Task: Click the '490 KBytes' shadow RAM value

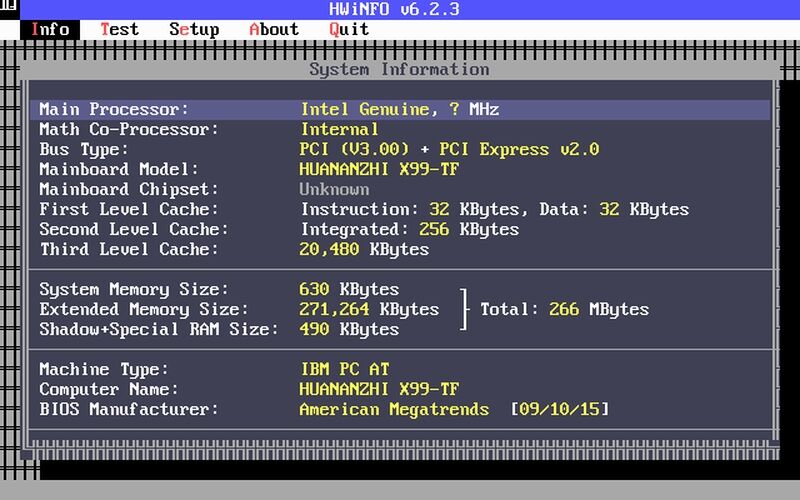Action: pos(349,329)
